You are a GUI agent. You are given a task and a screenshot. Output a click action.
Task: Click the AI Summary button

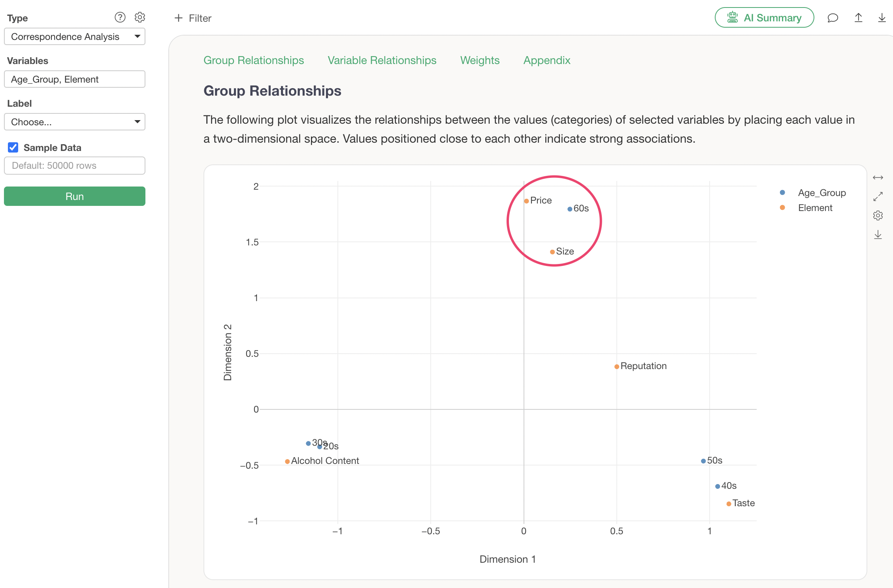pyautogui.click(x=764, y=18)
